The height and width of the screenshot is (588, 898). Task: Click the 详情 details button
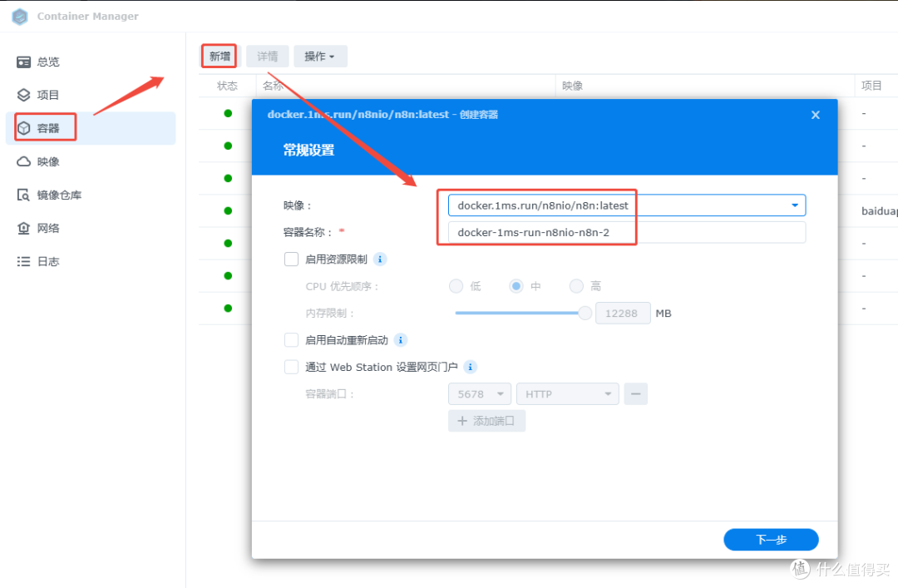pyautogui.click(x=268, y=57)
